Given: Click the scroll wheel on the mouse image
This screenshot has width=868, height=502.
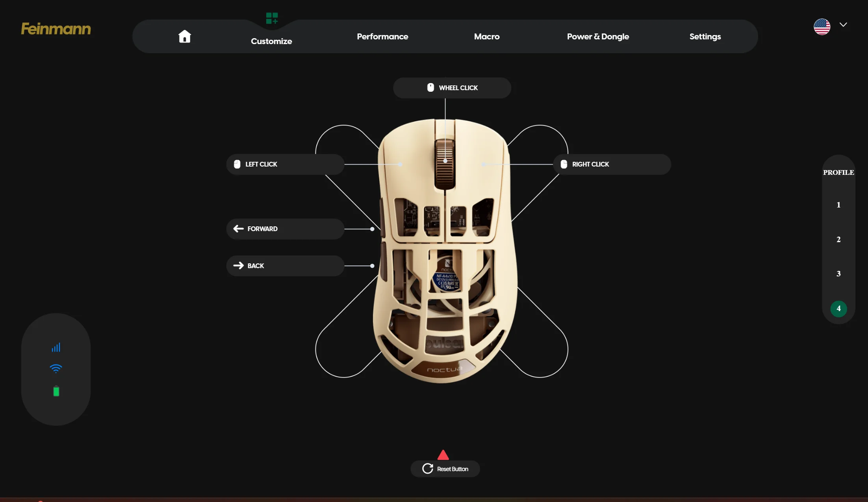Looking at the screenshot, I should 445,164.
